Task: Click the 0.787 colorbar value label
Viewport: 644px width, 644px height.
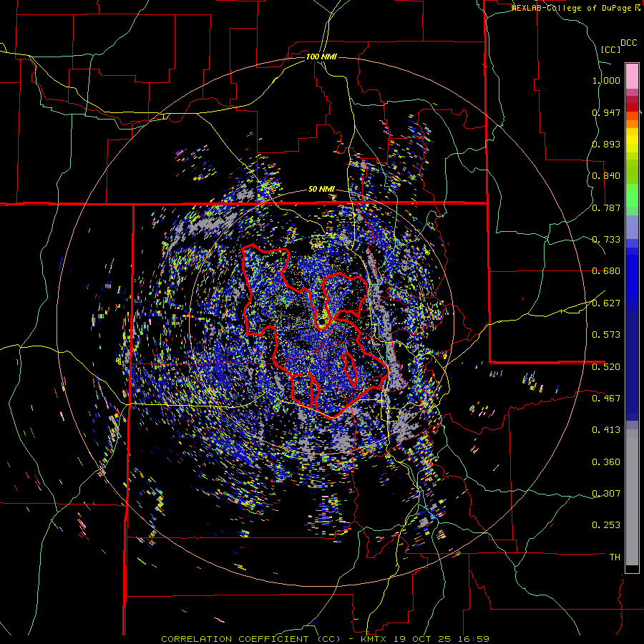Action: pos(606,208)
